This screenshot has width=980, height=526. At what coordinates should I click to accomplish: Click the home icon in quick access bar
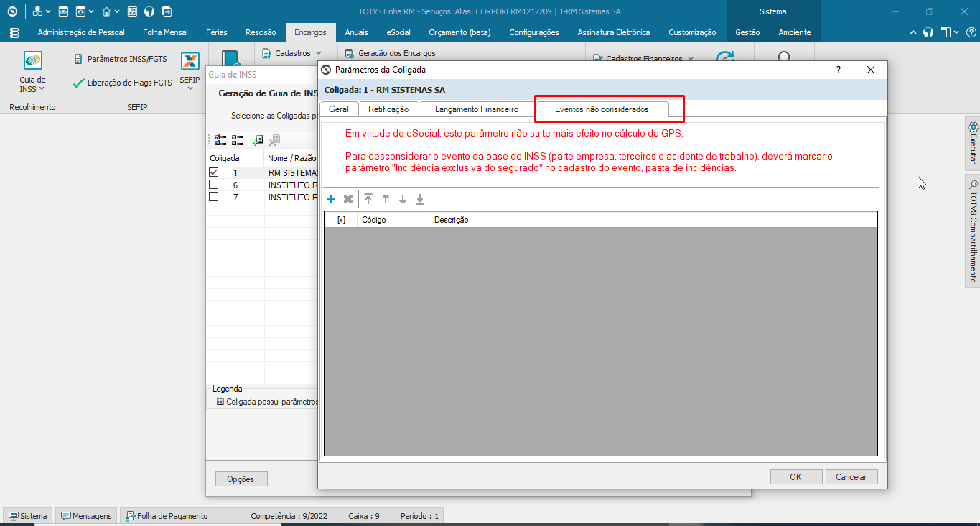tap(107, 11)
